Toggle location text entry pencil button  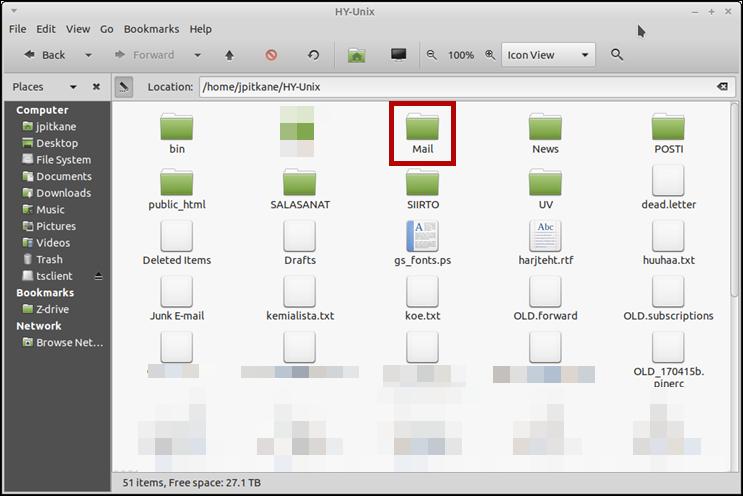click(124, 87)
